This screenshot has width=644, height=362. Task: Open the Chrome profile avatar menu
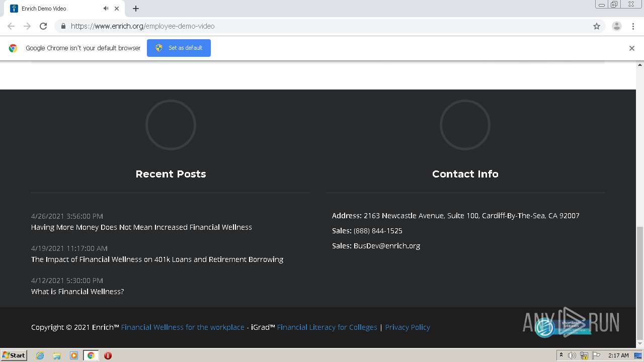coord(616,26)
